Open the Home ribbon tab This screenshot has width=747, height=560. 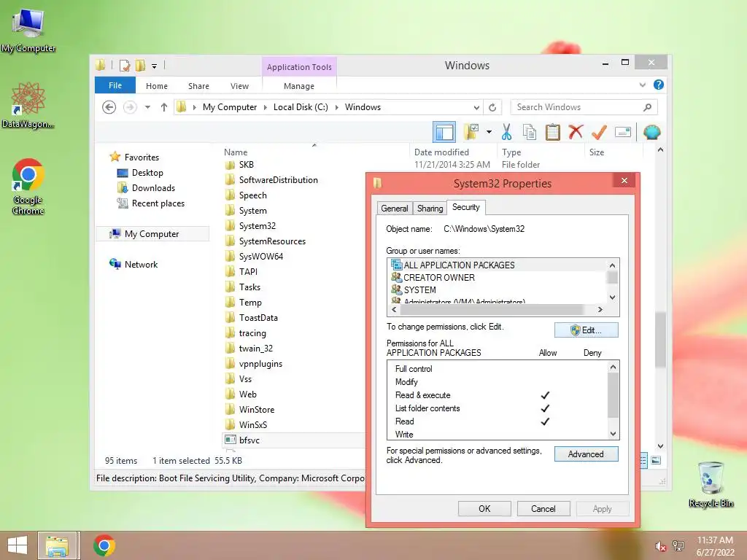click(x=157, y=86)
